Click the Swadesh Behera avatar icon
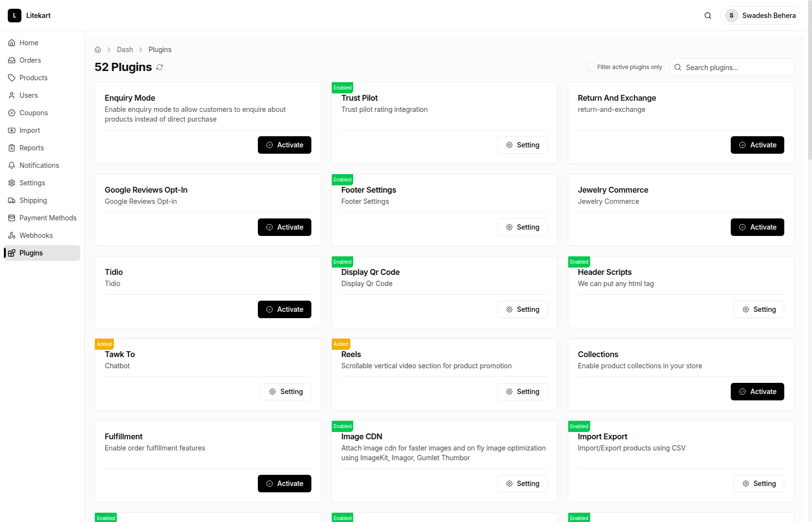This screenshot has height=522, width=812. tap(731, 16)
